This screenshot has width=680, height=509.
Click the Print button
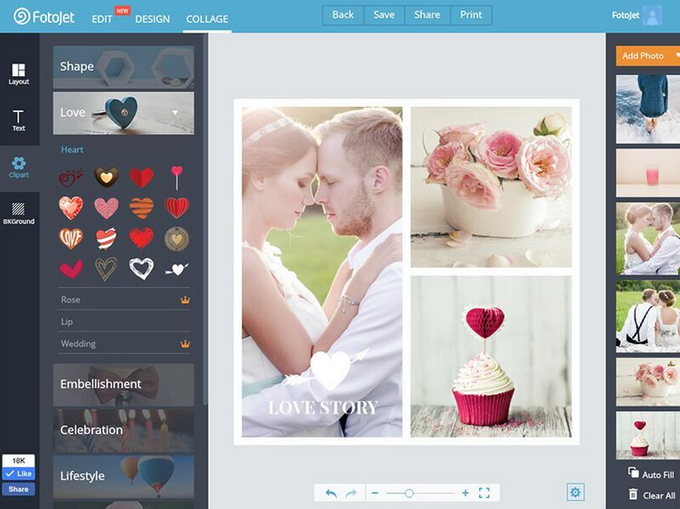471,15
